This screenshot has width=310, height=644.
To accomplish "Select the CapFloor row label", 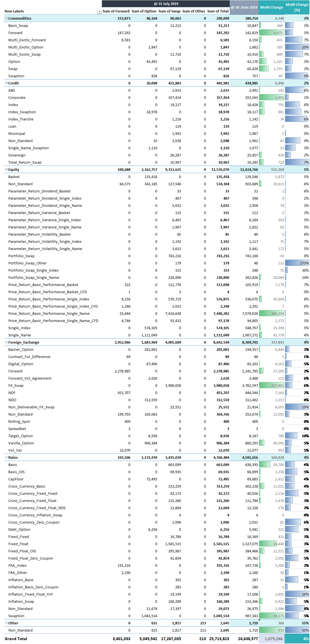I will point(16,479).
